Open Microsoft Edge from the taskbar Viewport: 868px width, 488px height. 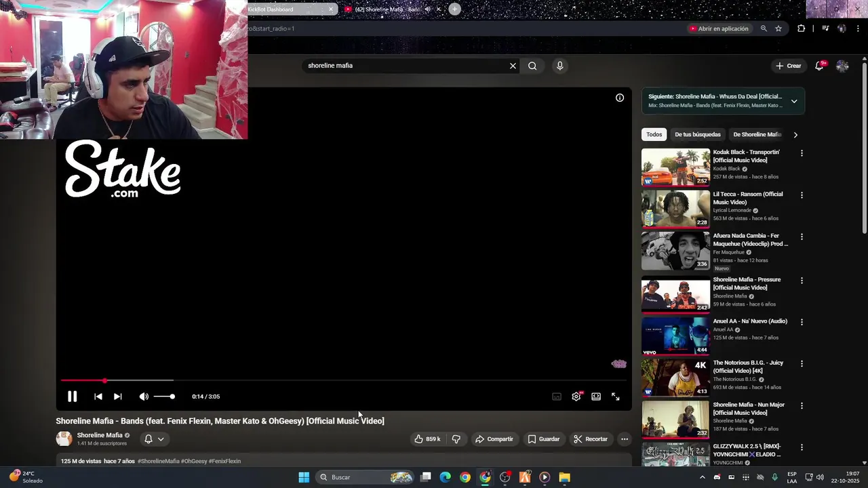(x=445, y=477)
